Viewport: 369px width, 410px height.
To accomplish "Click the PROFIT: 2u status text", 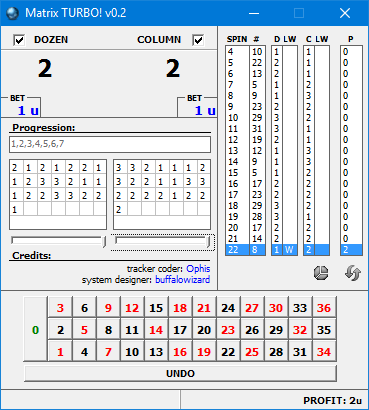I will click(x=332, y=400).
